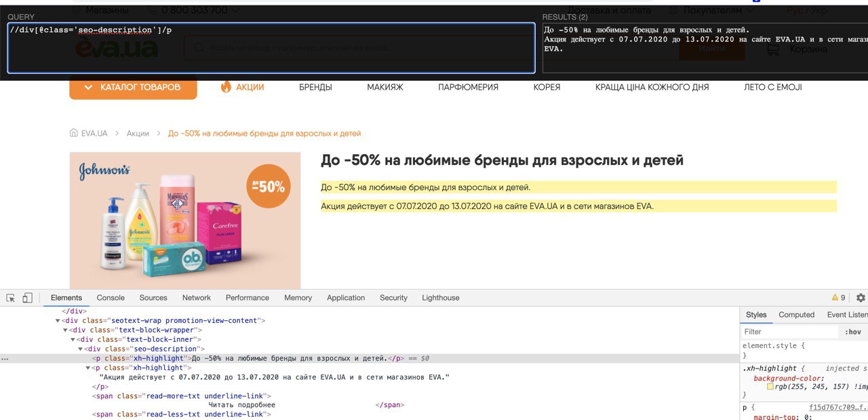Open the background-color rgb swatch
Image resolution: width=868 pixels, height=420 pixels.
[770, 387]
